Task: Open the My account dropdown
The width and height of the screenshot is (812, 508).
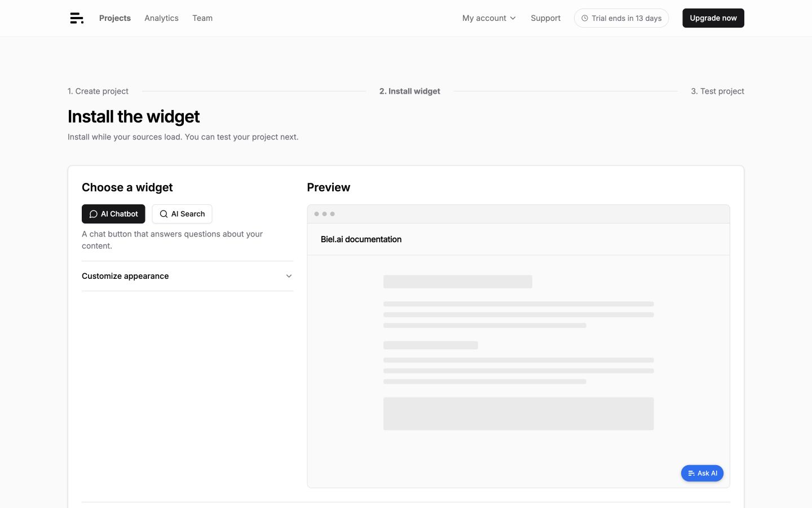Action: pyautogui.click(x=489, y=18)
